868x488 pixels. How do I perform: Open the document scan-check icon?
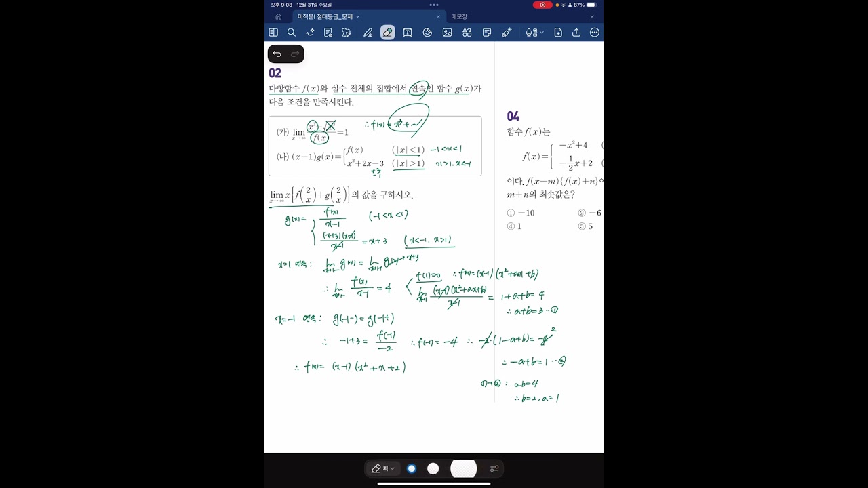click(x=328, y=32)
